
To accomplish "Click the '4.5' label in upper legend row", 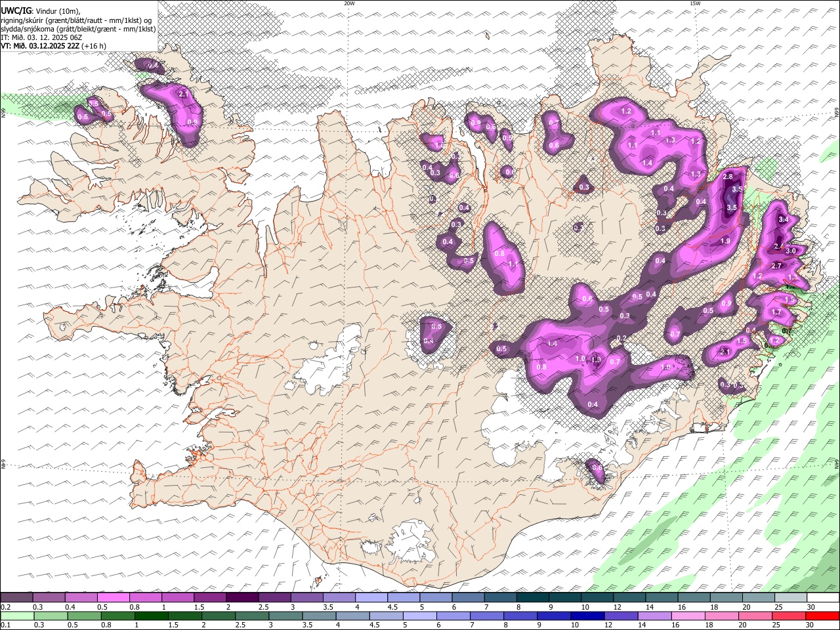I will (x=393, y=607).
